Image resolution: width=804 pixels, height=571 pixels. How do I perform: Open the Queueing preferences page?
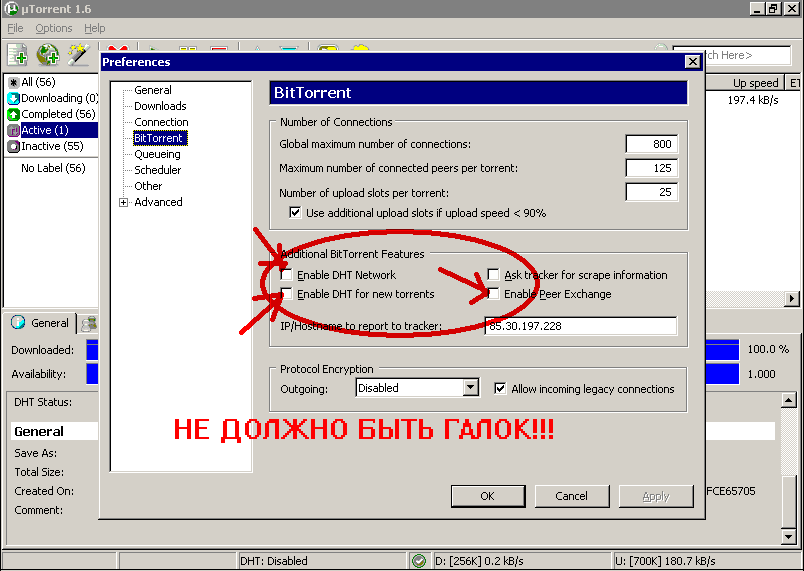[157, 154]
